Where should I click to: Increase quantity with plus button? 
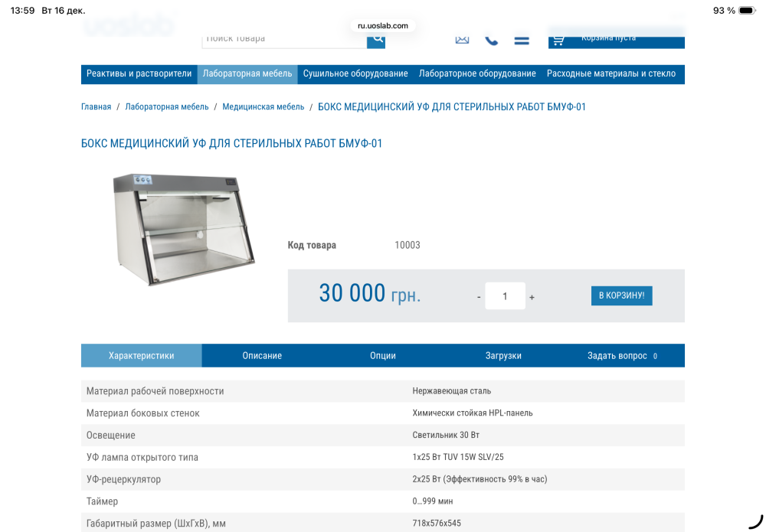coord(532,297)
